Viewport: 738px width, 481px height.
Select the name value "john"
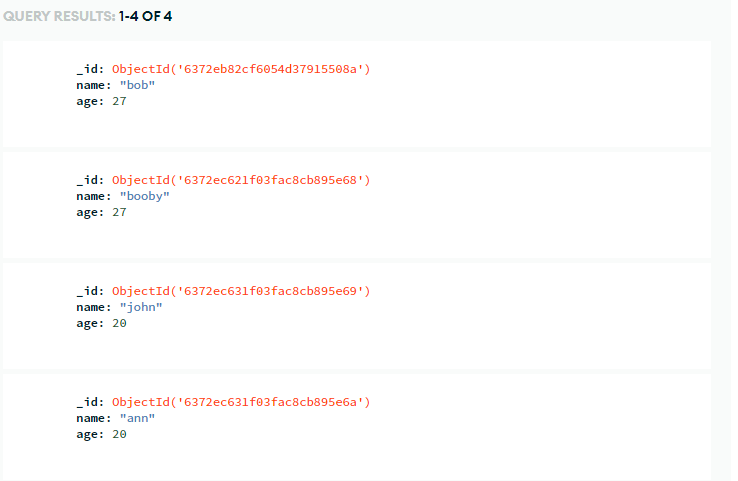(141, 307)
